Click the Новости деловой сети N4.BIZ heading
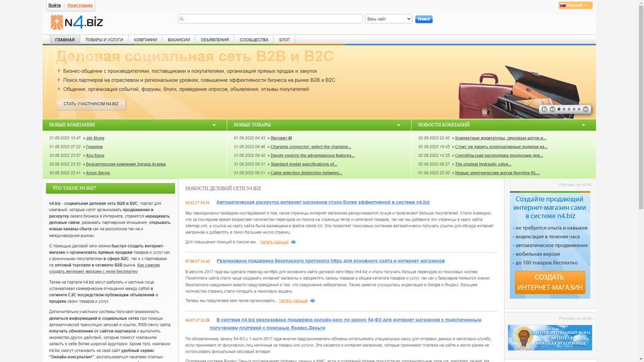Viewport: 644px width, 362px height. [x=223, y=188]
